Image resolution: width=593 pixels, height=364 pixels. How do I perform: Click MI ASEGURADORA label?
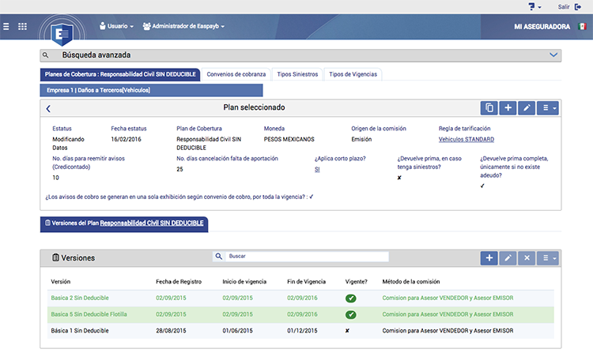point(542,27)
